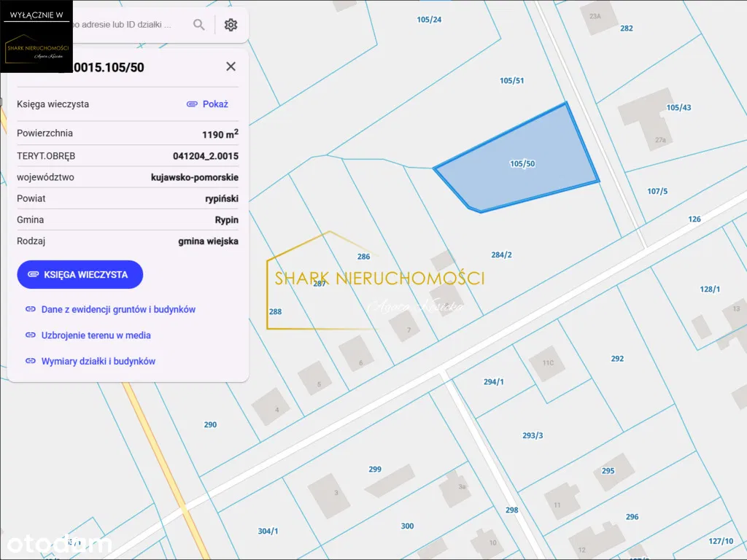Image resolution: width=747 pixels, height=560 pixels.
Task: Open Dane z ewidencji gruntów i budynków
Action: [x=119, y=309]
